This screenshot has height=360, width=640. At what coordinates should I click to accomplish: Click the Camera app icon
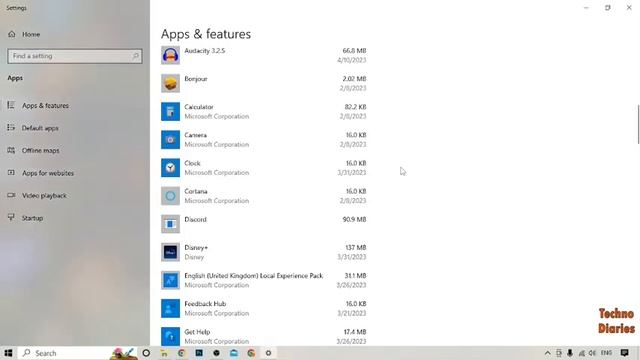click(170, 140)
